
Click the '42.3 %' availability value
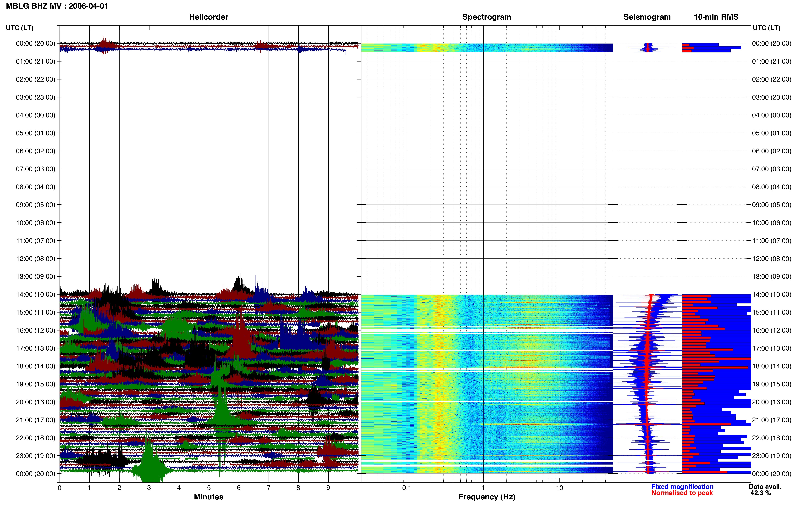[x=761, y=493]
